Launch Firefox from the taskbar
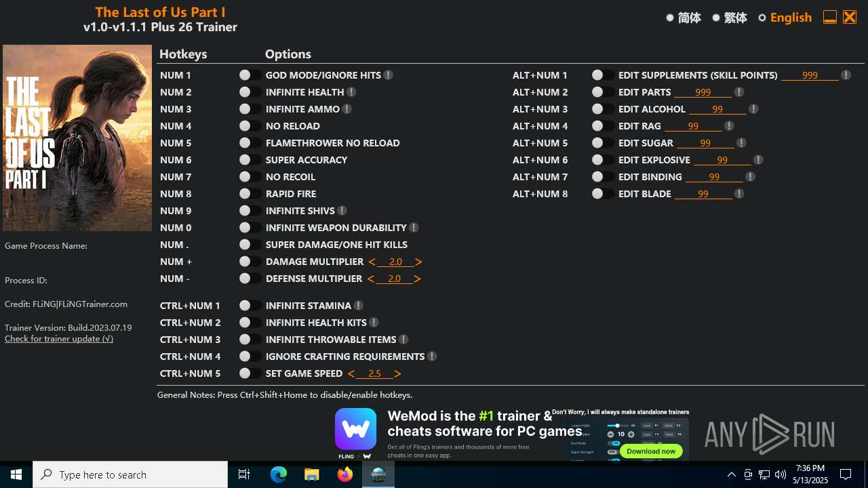 tap(345, 474)
